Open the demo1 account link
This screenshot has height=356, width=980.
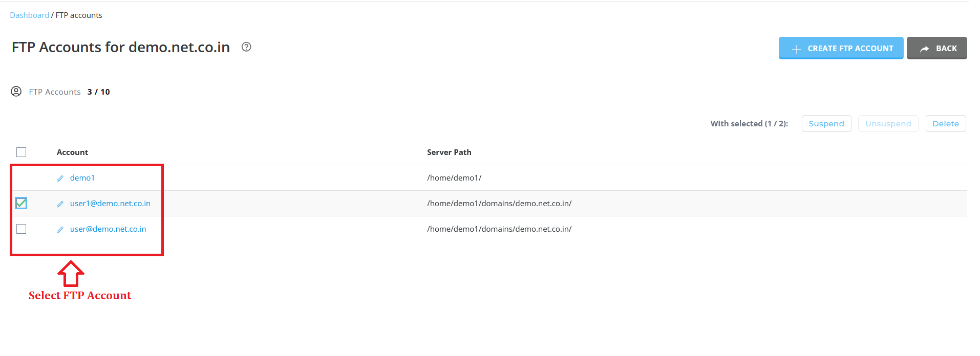click(x=82, y=178)
